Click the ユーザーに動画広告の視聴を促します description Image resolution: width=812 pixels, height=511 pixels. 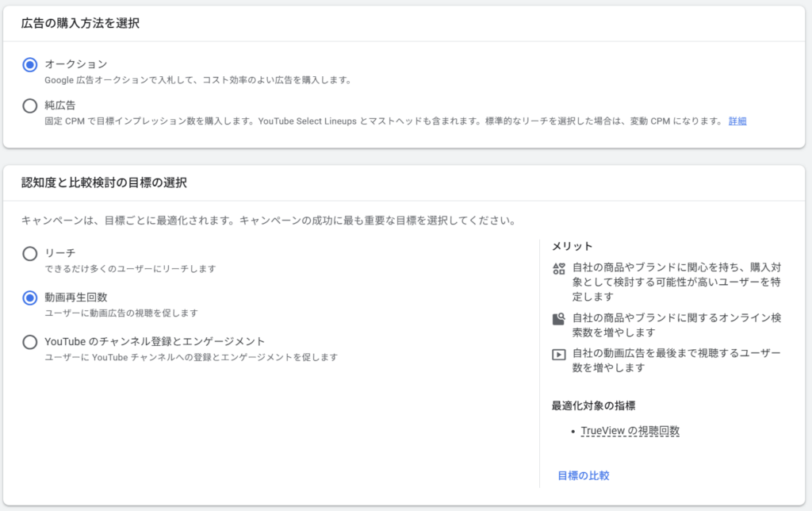121,313
